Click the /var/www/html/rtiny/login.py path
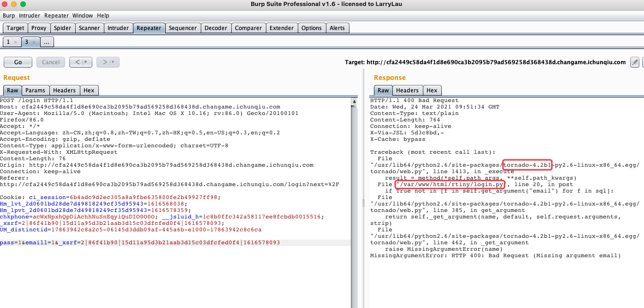Image resolution: width=644 pixels, height=308 pixels. [x=450, y=184]
